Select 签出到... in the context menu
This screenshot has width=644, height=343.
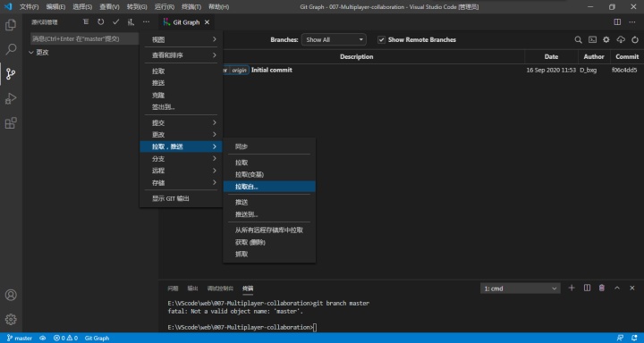181,107
